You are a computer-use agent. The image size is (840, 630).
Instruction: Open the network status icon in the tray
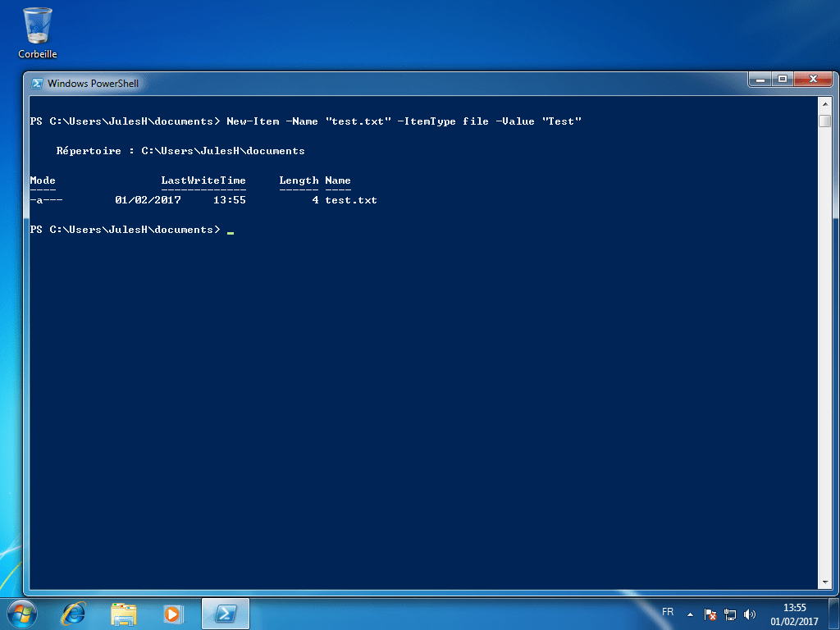coord(729,613)
